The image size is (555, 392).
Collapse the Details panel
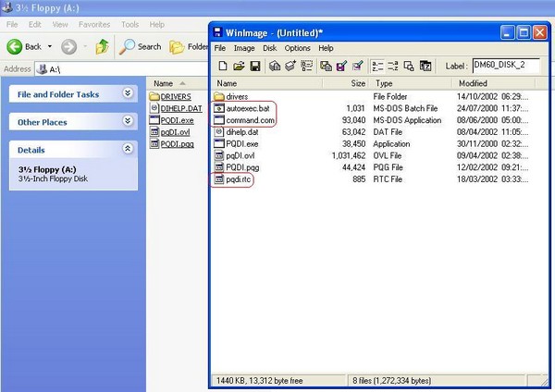coord(128,149)
